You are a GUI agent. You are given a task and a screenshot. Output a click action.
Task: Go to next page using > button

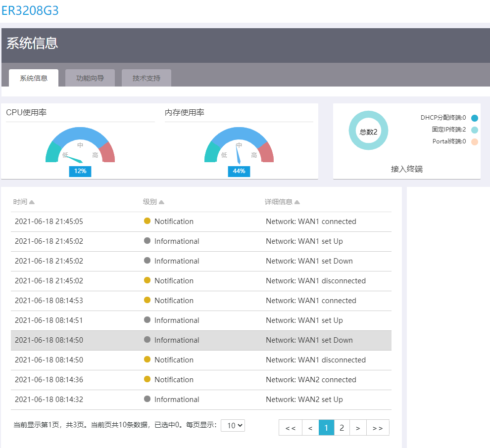pyautogui.click(x=358, y=428)
